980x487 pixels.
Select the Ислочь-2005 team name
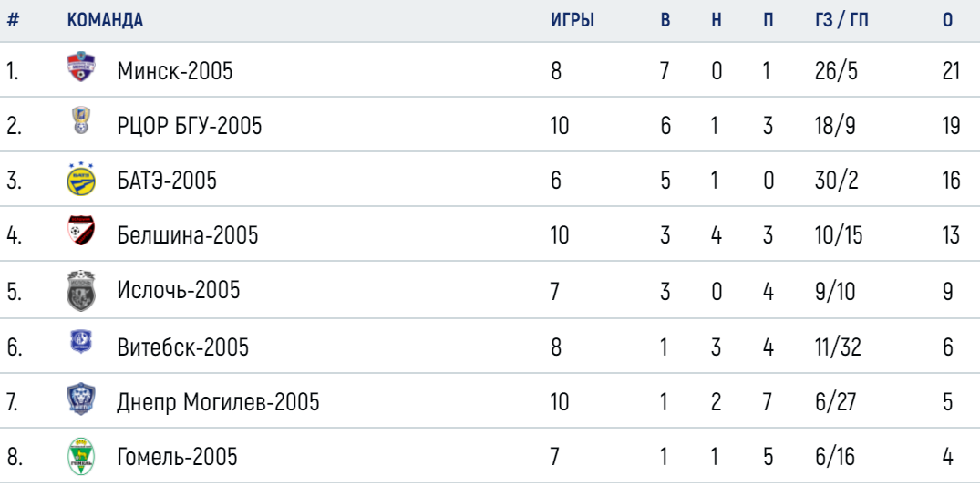point(178,291)
